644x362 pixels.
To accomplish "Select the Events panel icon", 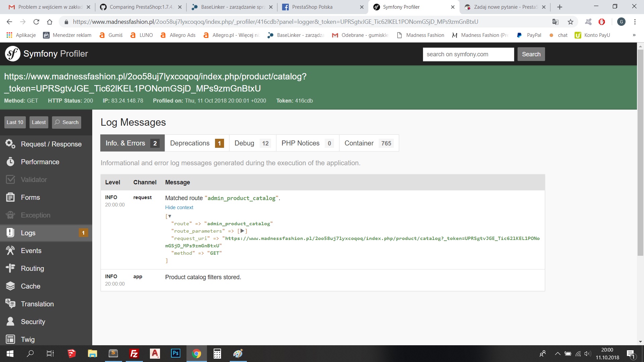I will [x=10, y=251].
